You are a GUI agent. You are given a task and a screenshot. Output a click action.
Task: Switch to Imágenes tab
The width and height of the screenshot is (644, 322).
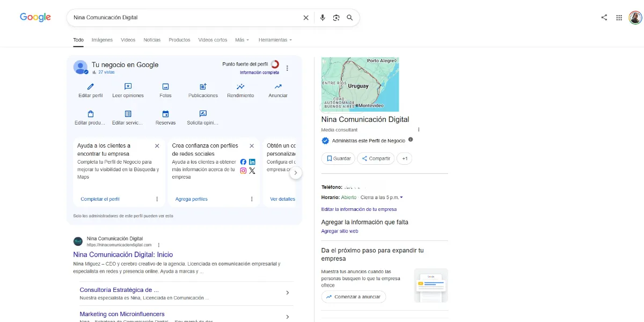pos(102,40)
